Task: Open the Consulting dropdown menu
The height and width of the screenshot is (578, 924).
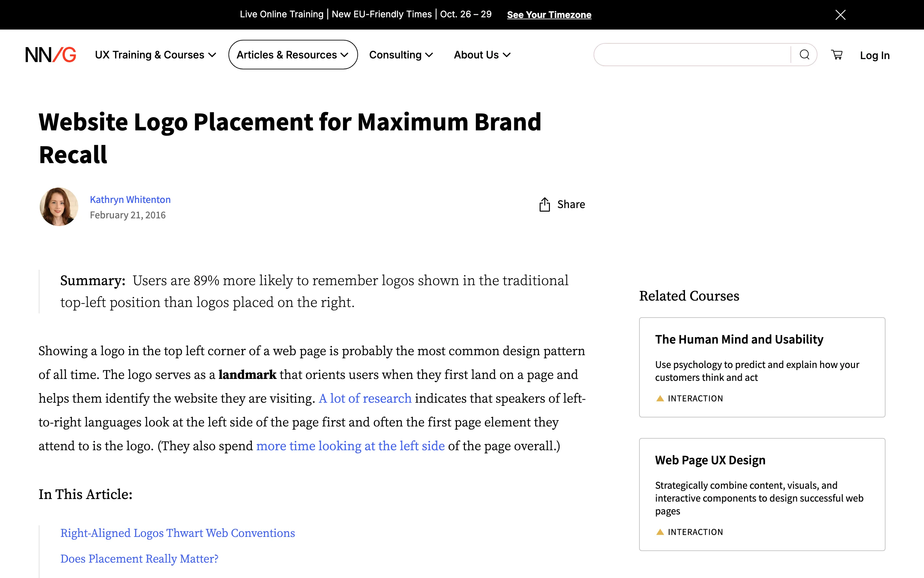Action: (x=401, y=55)
